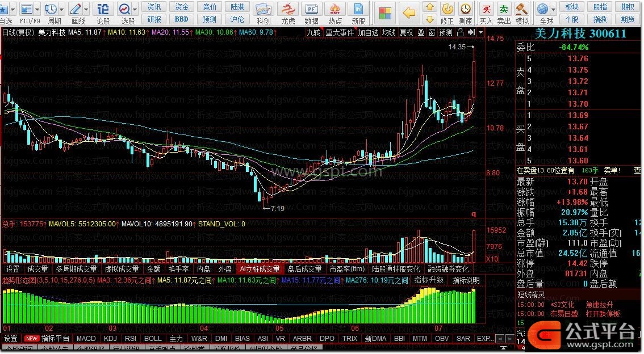Expand the 自选 favorites dropdown arrow
644x354 pixels.
point(12,9)
